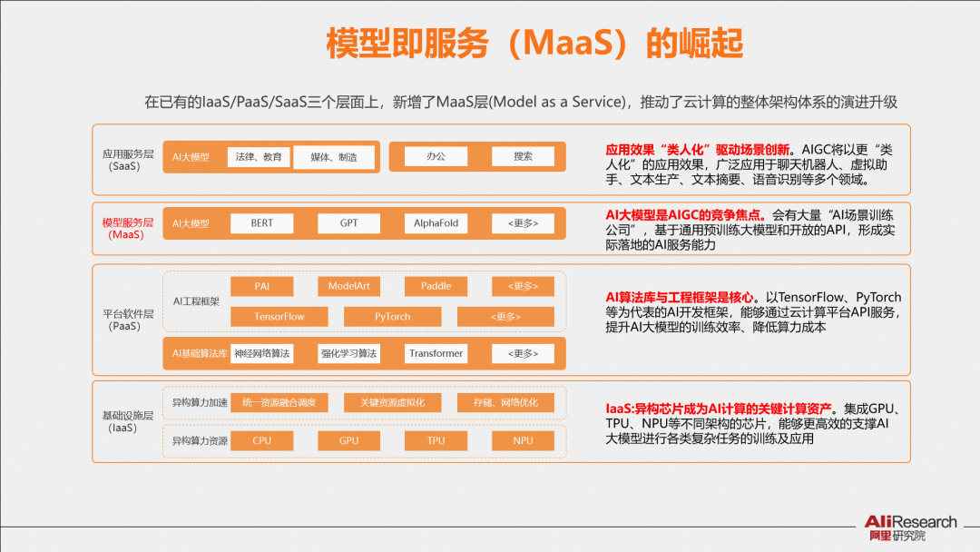Click the 异构算力资源 row label
This screenshot has width=980, height=552.
tap(200, 440)
